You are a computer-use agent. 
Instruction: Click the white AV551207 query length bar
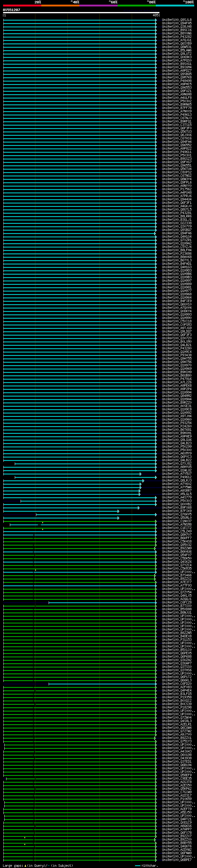coord(81,12)
